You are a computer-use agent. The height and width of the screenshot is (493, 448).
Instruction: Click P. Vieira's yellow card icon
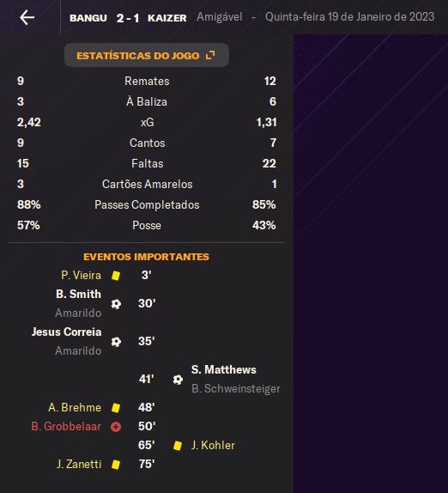tap(116, 276)
